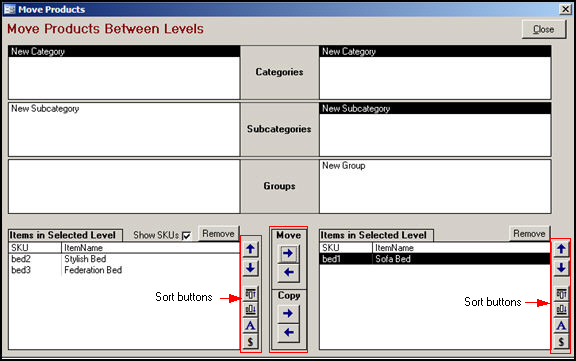
Task: Click SKU column header in left list
Action: (x=35, y=248)
